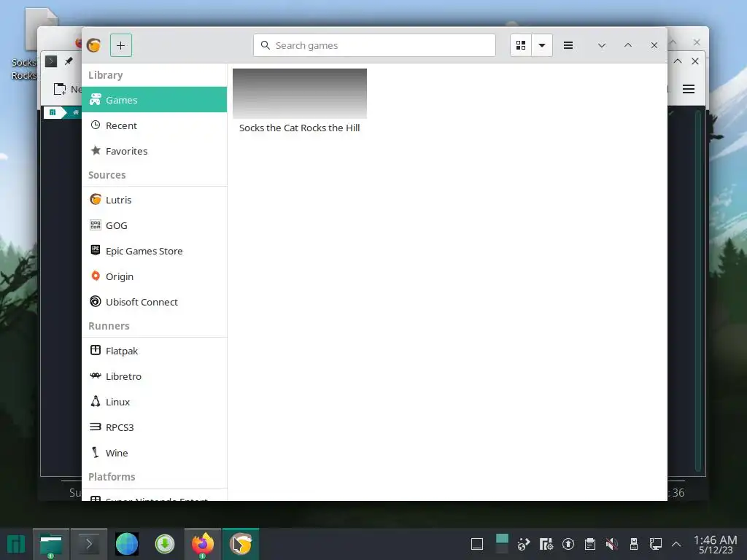747x560 pixels.
Task: Open Manjaro settings manager tray icon
Action: pos(546,544)
